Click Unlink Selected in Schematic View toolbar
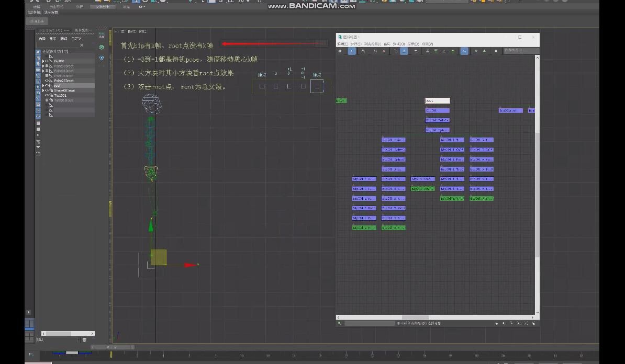This screenshot has width=625, height=364. click(x=375, y=51)
